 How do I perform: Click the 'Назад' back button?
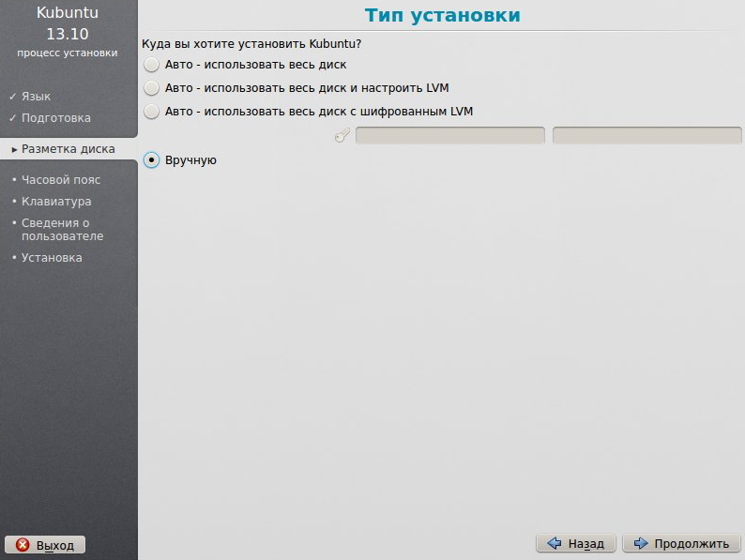pos(576,543)
